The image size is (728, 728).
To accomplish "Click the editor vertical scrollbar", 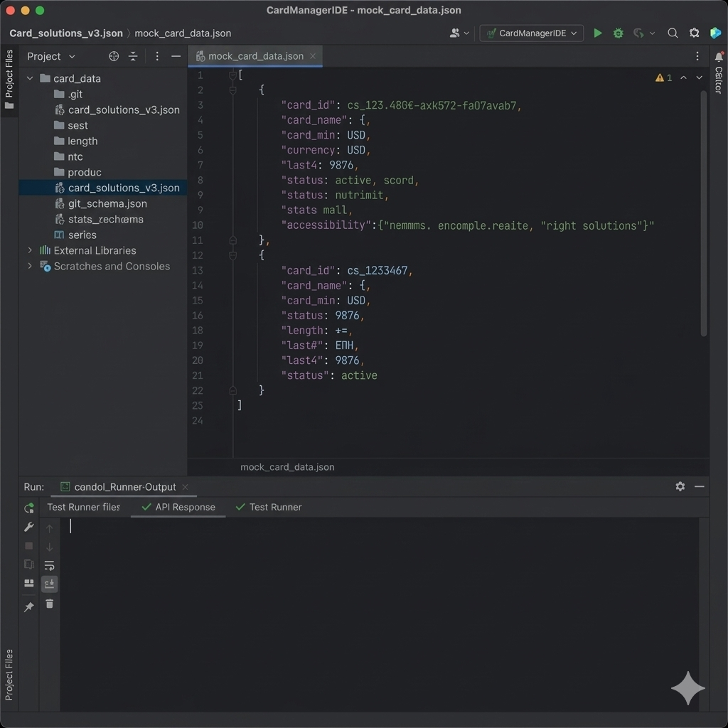I will (704, 213).
